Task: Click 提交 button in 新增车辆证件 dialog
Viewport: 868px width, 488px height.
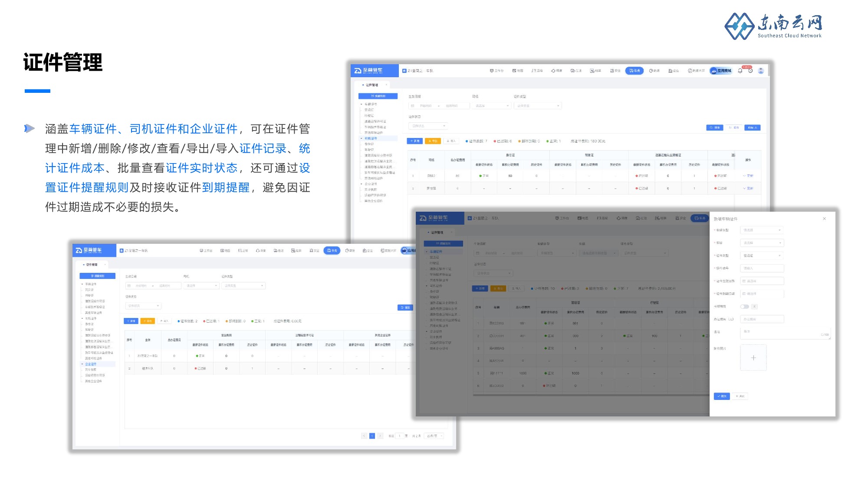Action: coord(722,396)
